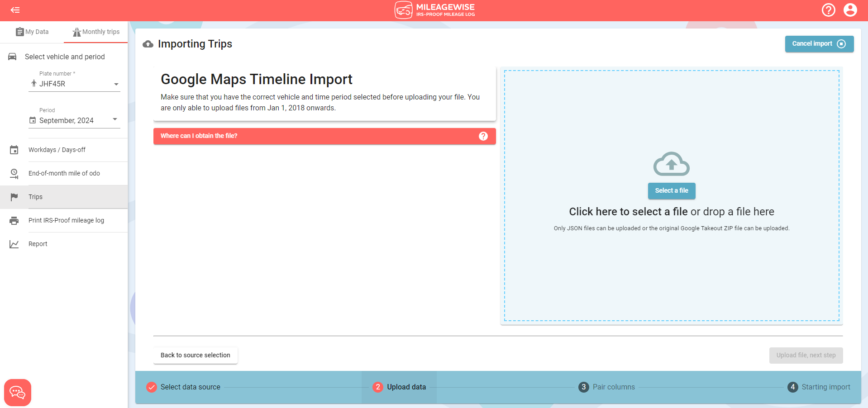
Task: Click the printer icon for IRS-Proof mileage log
Action: point(14,220)
